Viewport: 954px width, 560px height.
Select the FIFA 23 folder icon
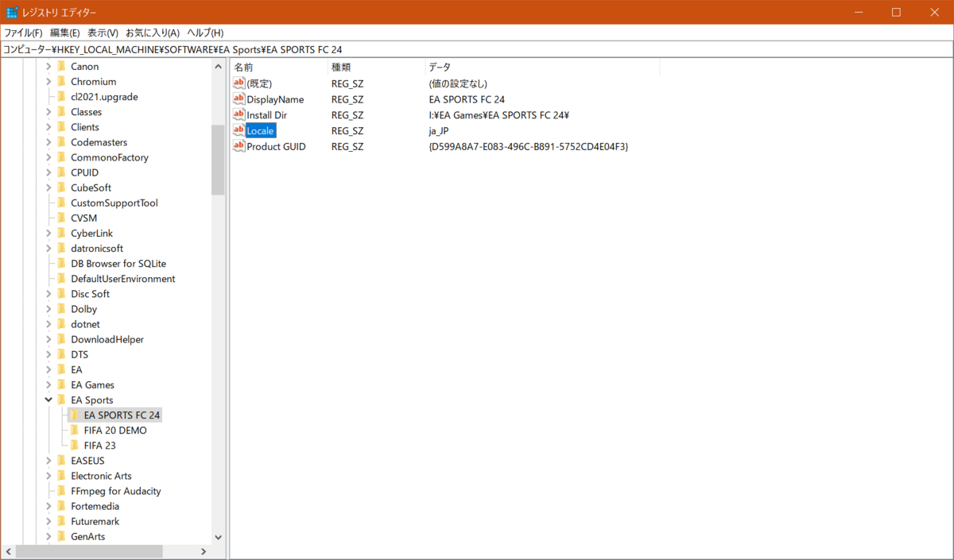click(75, 446)
